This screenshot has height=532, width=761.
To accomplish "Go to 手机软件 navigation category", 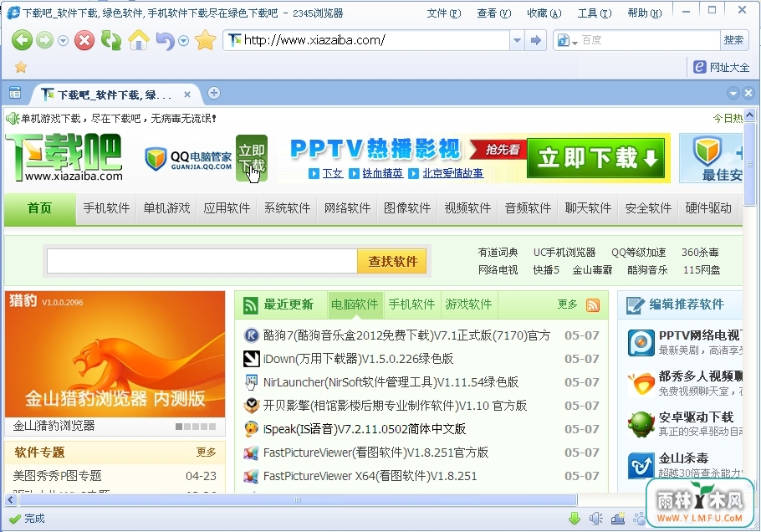I will [106, 208].
